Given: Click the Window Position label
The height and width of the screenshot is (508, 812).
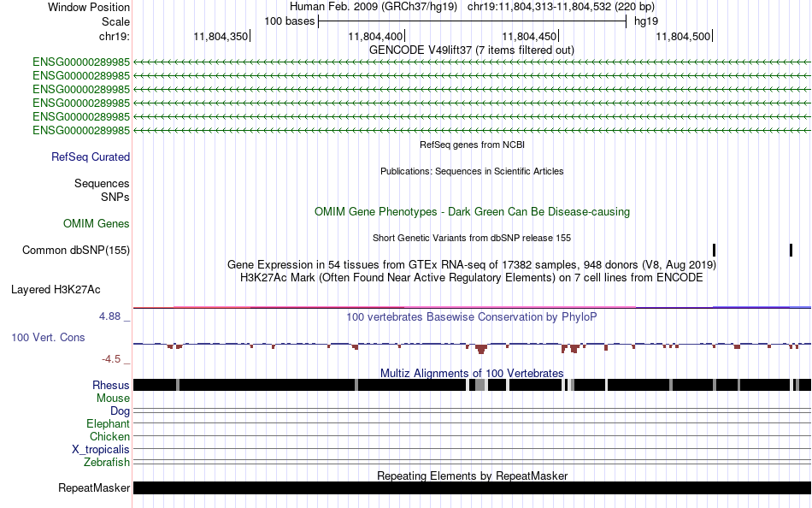Looking at the screenshot, I should tap(89, 7).
